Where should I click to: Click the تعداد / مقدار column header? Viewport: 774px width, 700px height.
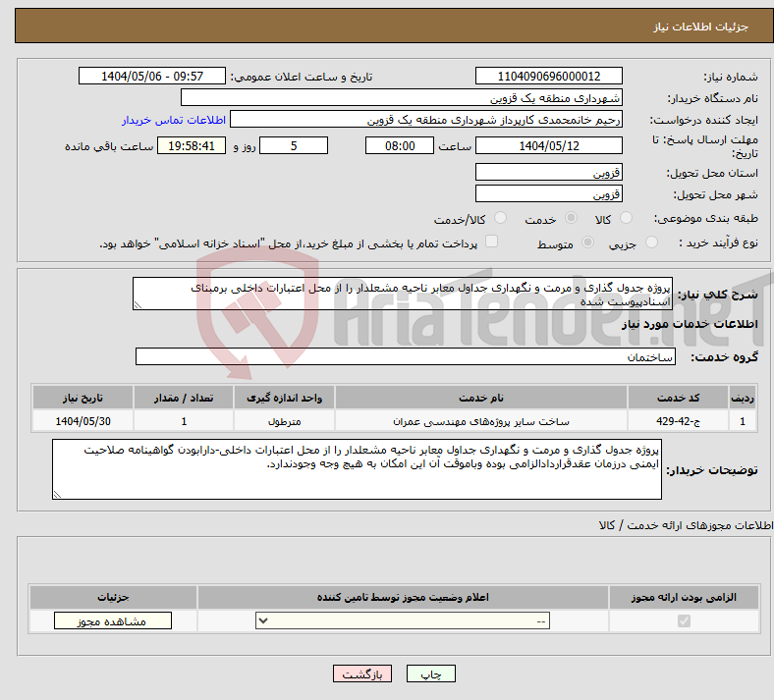(184, 398)
